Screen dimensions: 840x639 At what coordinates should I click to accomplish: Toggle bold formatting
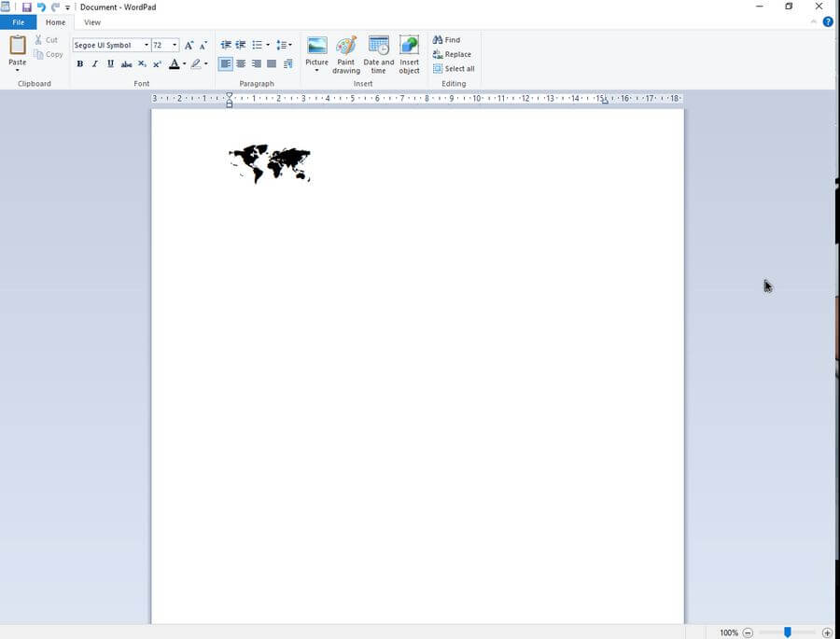pos(79,64)
